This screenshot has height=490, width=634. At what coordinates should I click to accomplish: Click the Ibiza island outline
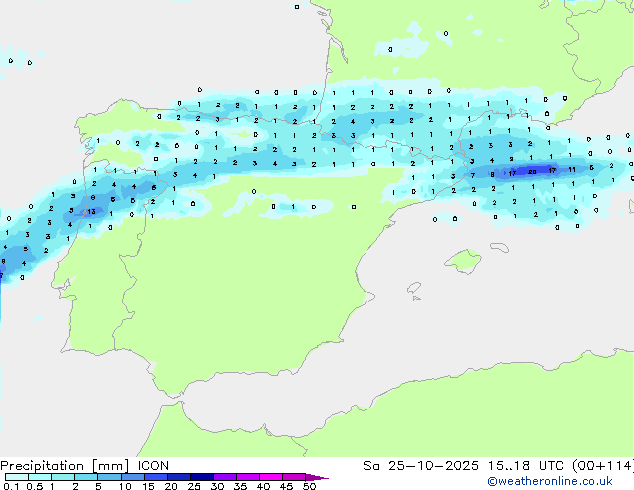pyautogui.click(x=414, y=288)
